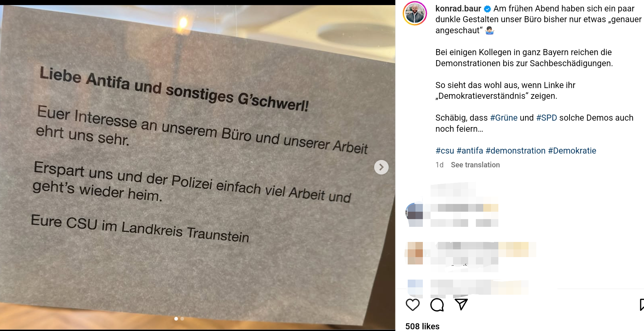Open the #csu hashtag
The width and height of the screenshot is (644, 331).
click(445, 151)
